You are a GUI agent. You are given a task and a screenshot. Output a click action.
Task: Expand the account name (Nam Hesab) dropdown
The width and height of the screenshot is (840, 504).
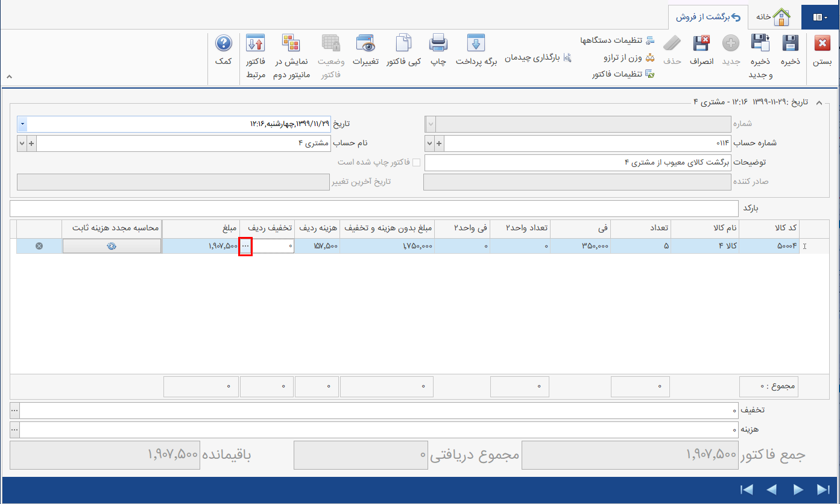(x=22, y=143)
